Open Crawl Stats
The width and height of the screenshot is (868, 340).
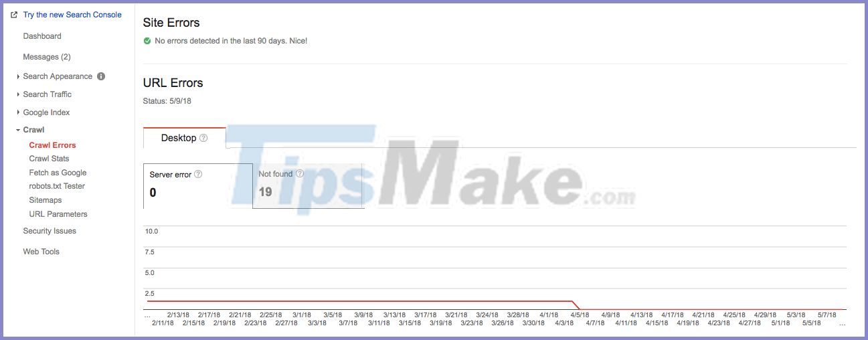pos(49,159)
